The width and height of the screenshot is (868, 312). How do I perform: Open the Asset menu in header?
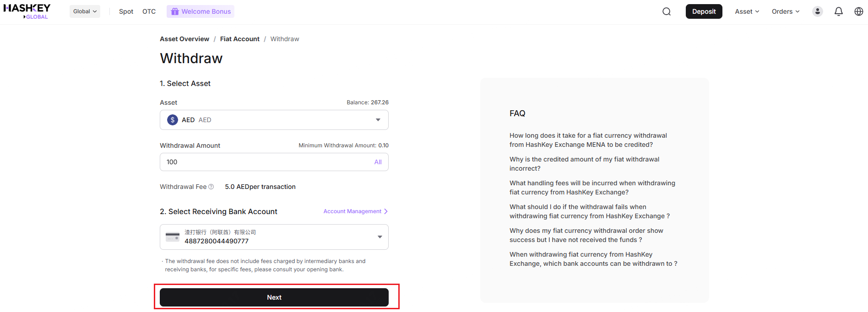pyautogui.click(x=747, y=11)
